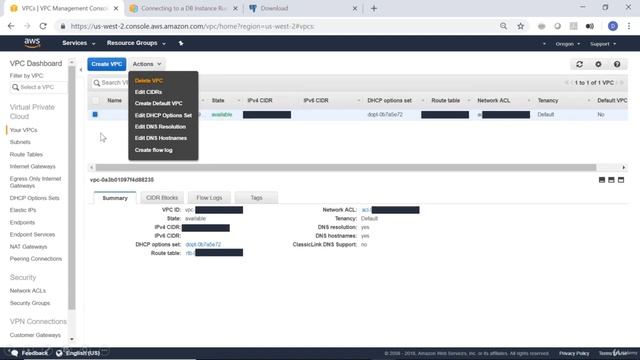Go back with browser back arrow

coord(11,26)
